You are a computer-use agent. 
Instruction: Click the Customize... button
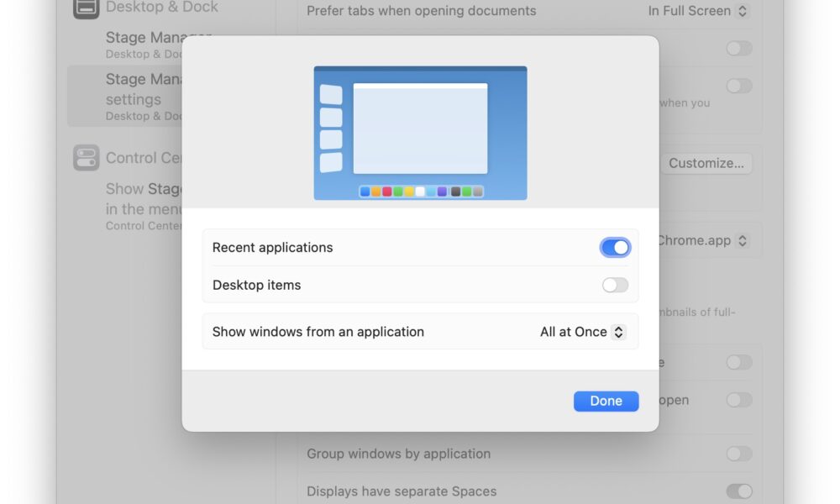(706, 163)
